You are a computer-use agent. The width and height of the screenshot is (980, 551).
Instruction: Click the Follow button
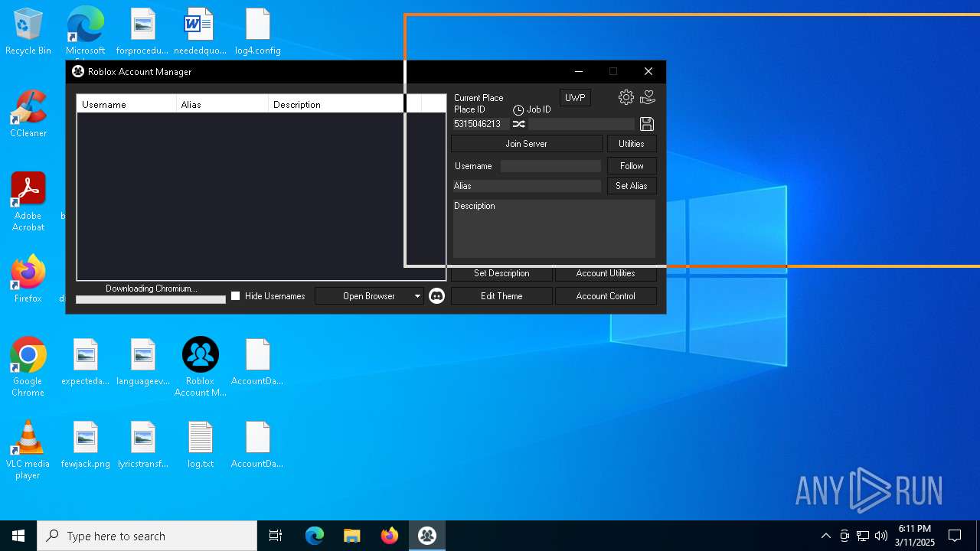click(x=632, y=165)
